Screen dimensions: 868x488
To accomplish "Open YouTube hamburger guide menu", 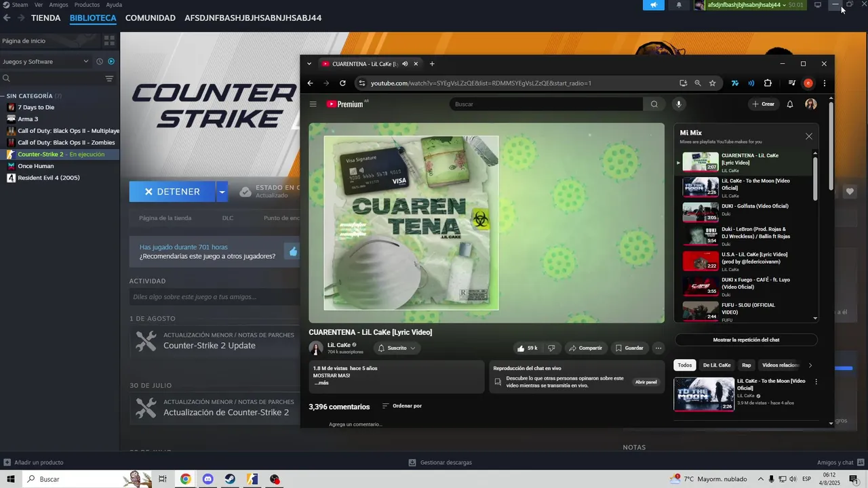I will [x=313, y=104].
